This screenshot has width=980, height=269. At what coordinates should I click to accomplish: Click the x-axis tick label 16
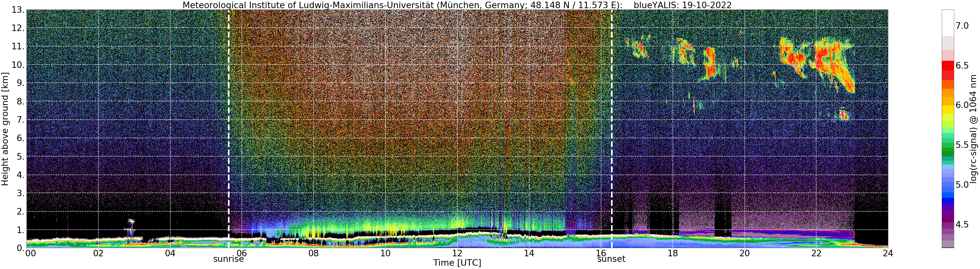point(601,253)
